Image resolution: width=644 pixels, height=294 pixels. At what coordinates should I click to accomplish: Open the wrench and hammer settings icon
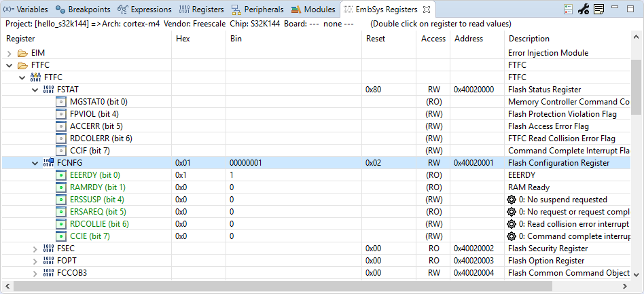(x=584, y=9)
